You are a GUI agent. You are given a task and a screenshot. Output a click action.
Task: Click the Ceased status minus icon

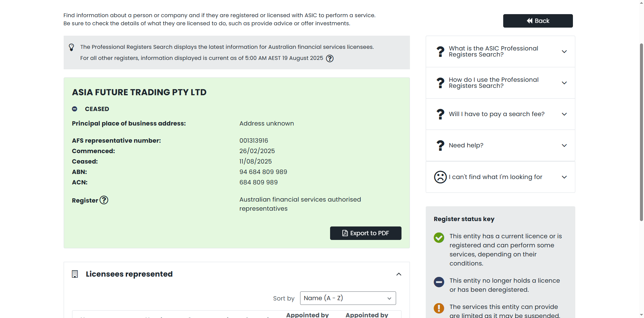(75, 109)
